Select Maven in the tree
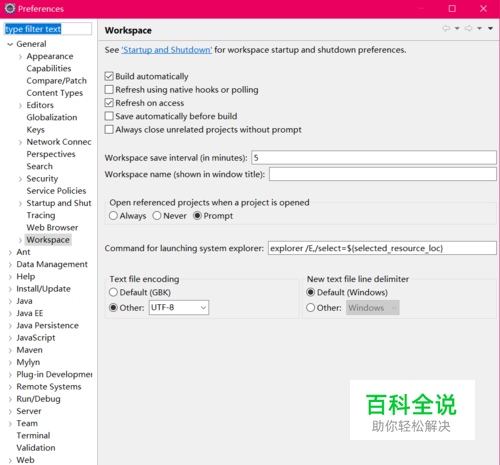Viewport: 500px width, 465px height. click(29, 350)
